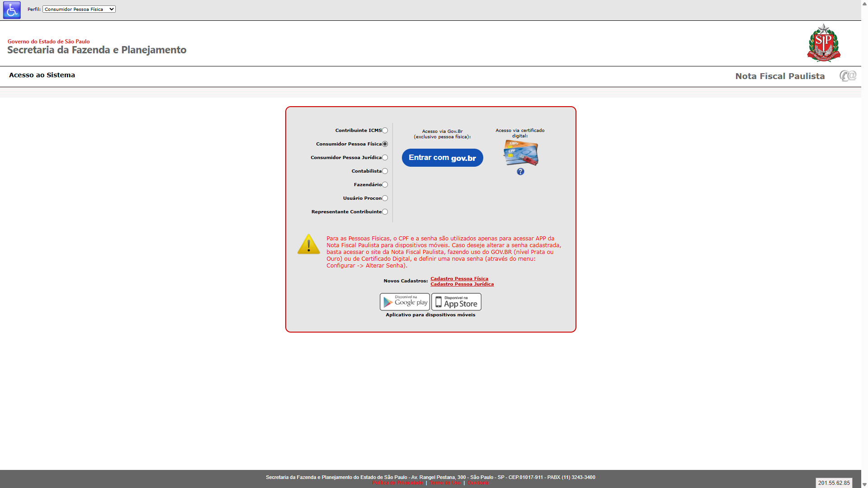
Task: Select the Consumidor Pessoa Jurídica radio option
Action: point(385,158)
